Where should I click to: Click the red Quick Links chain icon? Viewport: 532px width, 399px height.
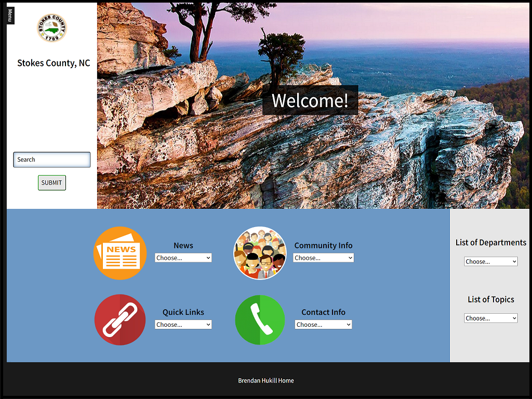click(x=120, y=320)
